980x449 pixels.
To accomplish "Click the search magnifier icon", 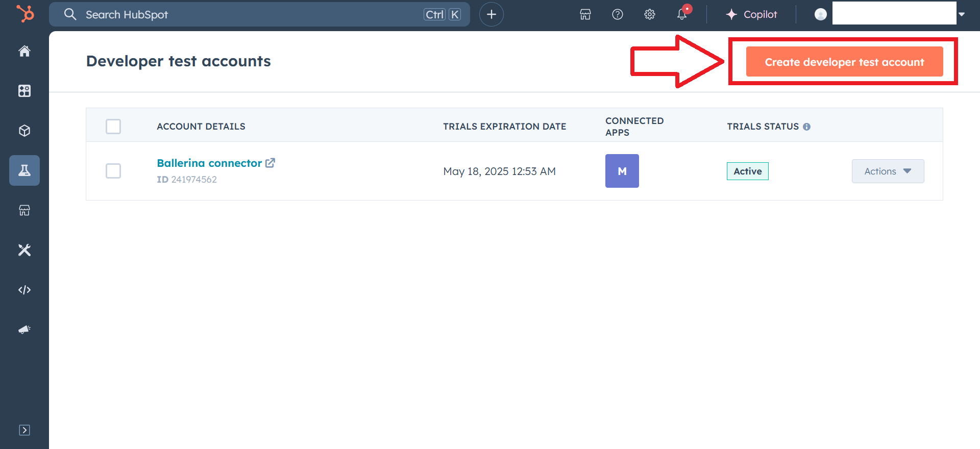I will point(70,14).
